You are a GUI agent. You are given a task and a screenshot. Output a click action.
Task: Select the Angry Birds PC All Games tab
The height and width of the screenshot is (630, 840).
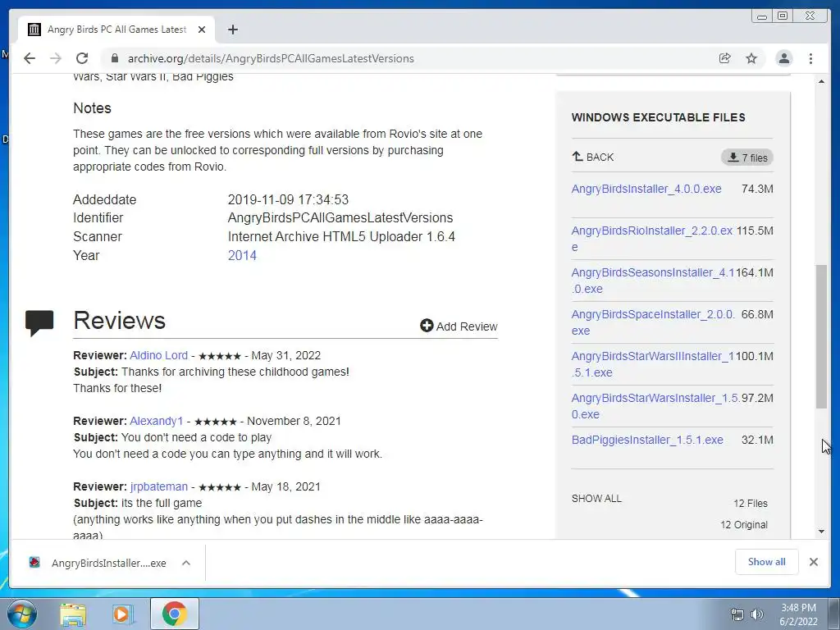coord(116,30)
